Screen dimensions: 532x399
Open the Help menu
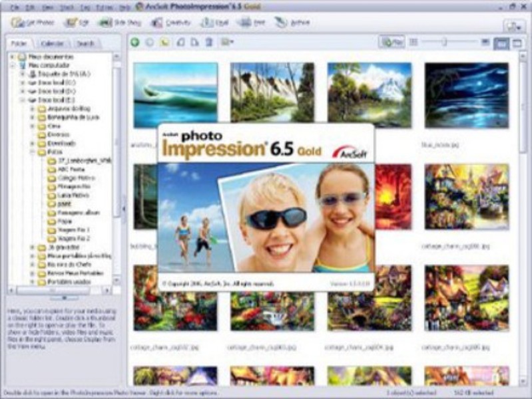click(125, 7)
